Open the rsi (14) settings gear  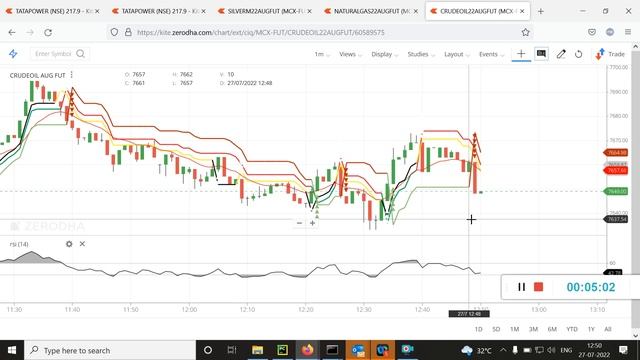69,244
